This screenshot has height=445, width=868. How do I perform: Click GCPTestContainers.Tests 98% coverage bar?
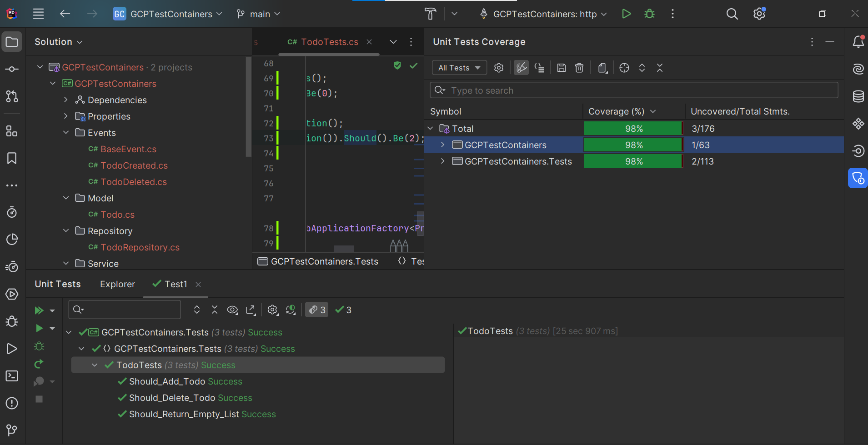coord(633,161)
